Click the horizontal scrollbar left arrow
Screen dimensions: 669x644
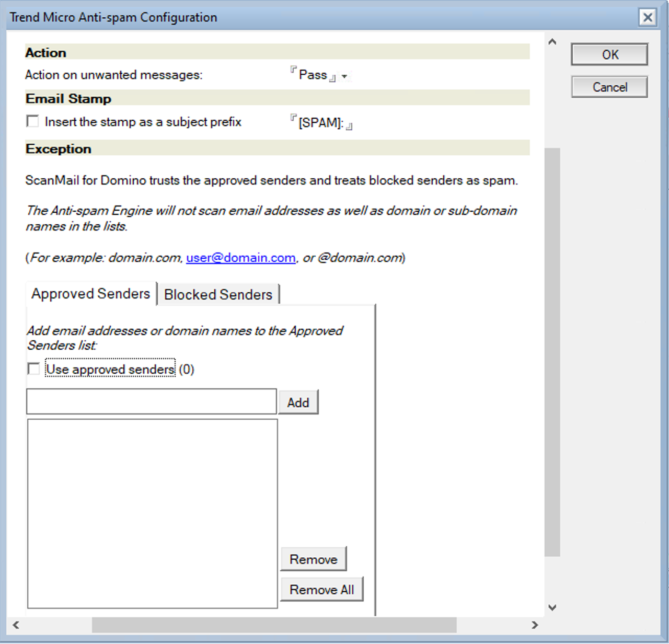[15, 625]
